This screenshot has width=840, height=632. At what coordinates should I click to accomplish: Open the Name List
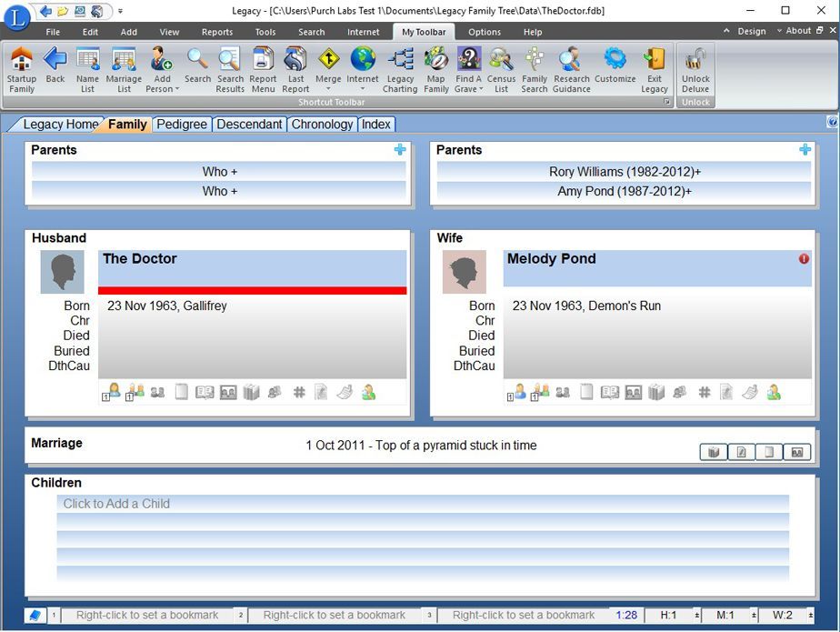(87, 70)
